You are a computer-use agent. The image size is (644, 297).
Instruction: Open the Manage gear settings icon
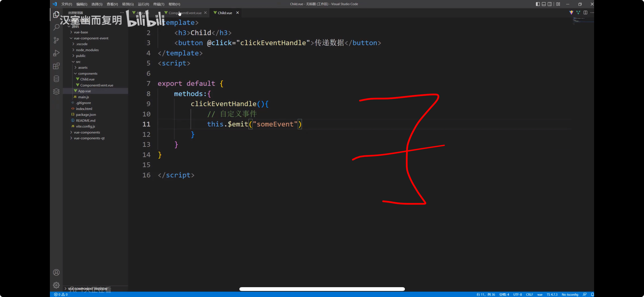tap(56, 285)
